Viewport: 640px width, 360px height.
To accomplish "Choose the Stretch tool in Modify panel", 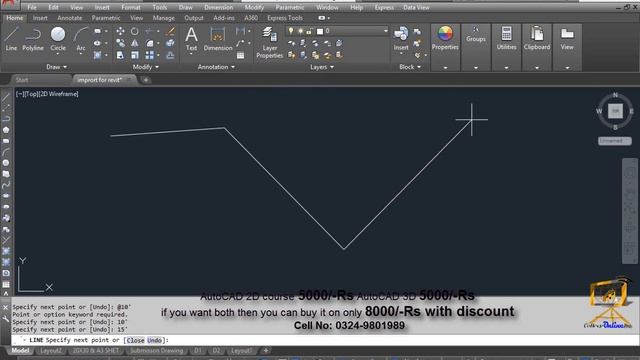I will click(x=120, y=55).
